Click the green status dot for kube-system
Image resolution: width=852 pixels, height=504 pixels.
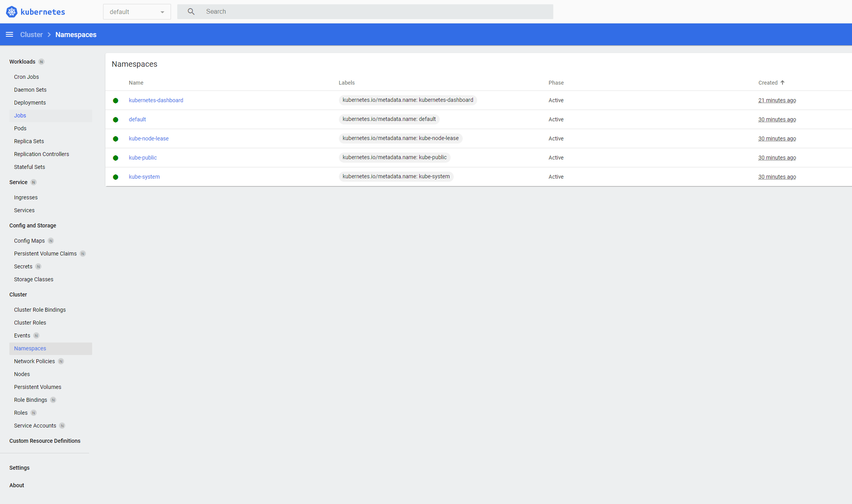[116, 177]
